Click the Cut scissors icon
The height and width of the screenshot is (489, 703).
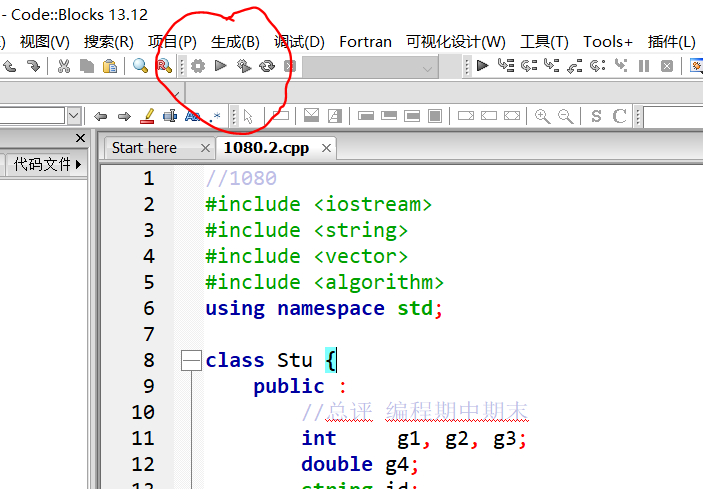(x=64, y=66)
